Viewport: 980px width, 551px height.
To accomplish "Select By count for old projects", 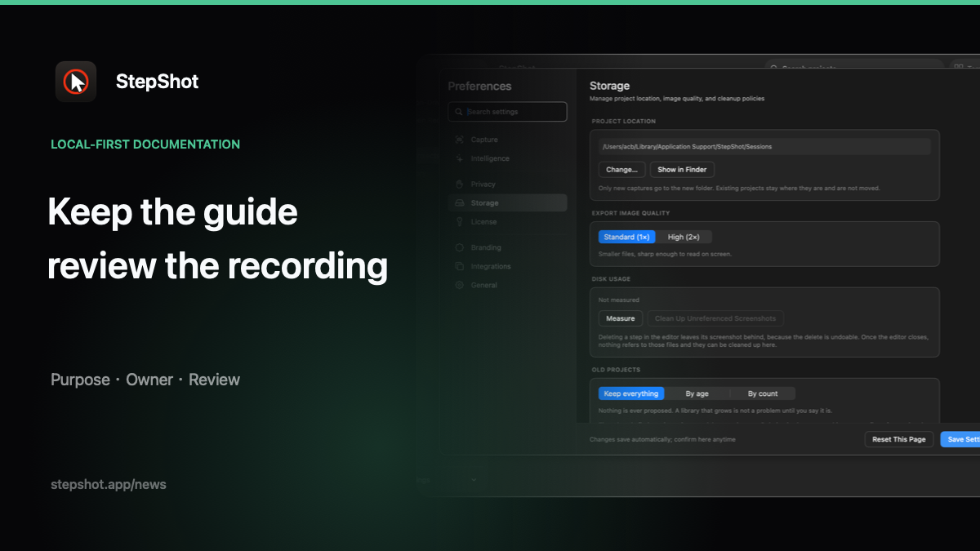I will pos(763,393).
